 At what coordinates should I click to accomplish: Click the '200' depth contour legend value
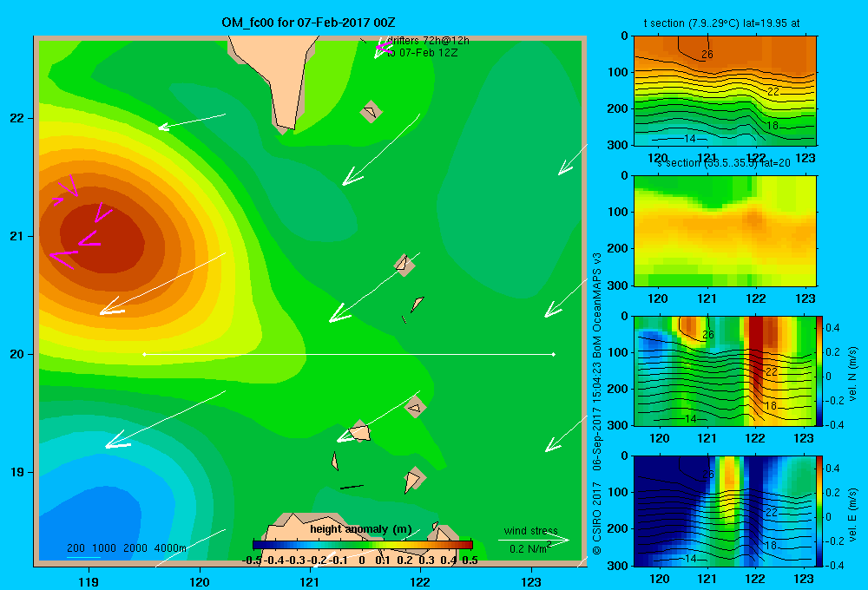pos(76,548)
